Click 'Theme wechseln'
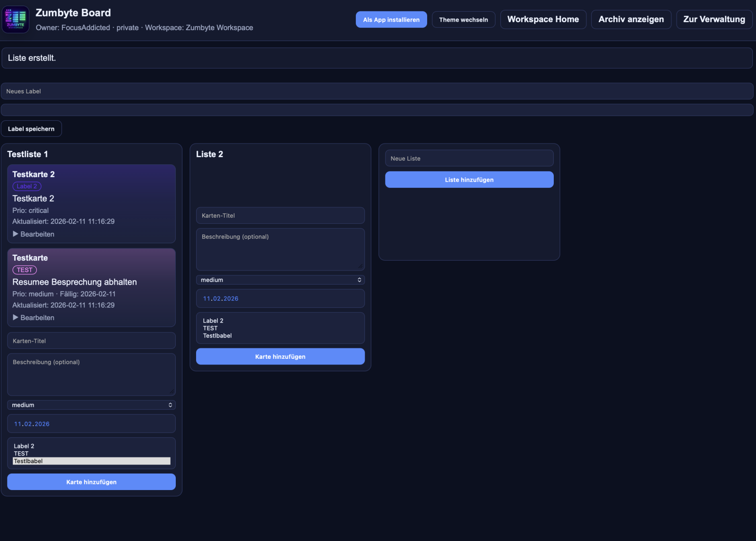This screenshot has width=756, height=541. point(464,19)
